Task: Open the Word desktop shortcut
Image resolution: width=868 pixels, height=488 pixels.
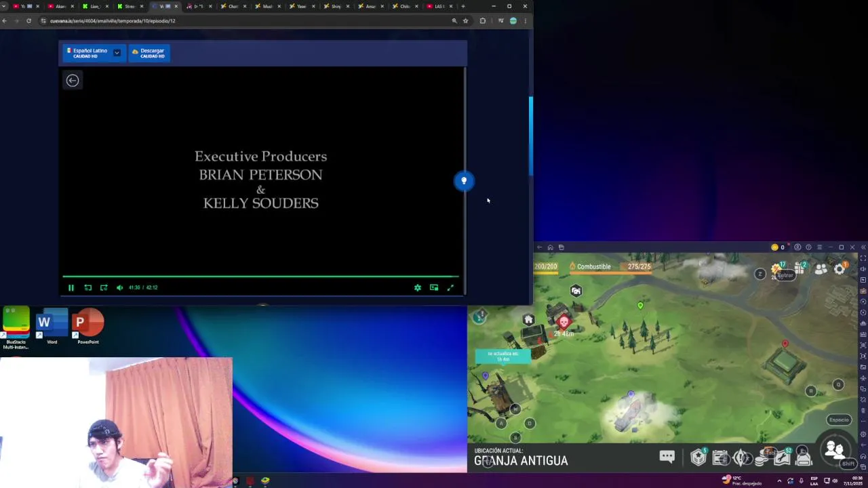Action: coord(52,327)
